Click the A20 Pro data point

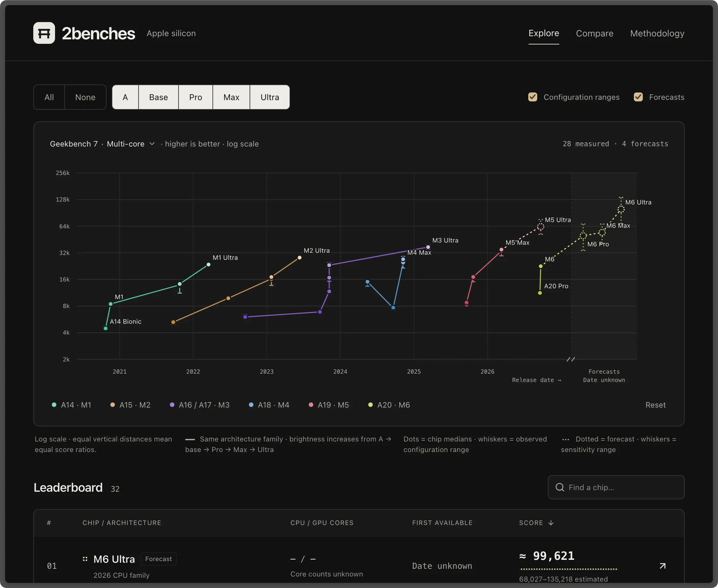point(540,293)
